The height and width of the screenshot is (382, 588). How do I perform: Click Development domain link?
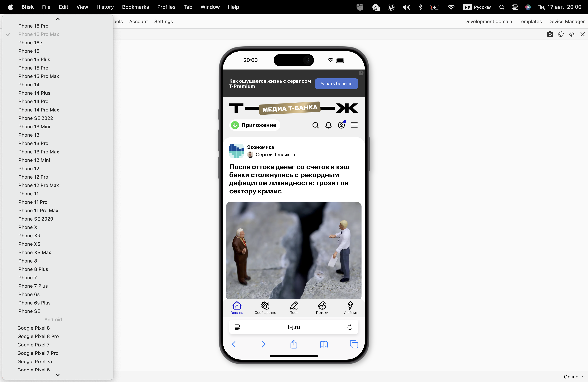(x=488, y=21)
